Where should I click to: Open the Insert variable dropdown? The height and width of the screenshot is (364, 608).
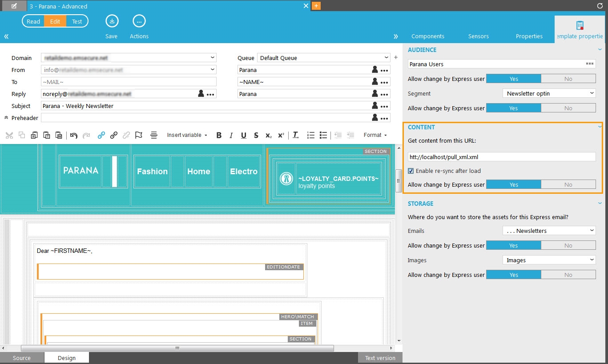(187, 135)
